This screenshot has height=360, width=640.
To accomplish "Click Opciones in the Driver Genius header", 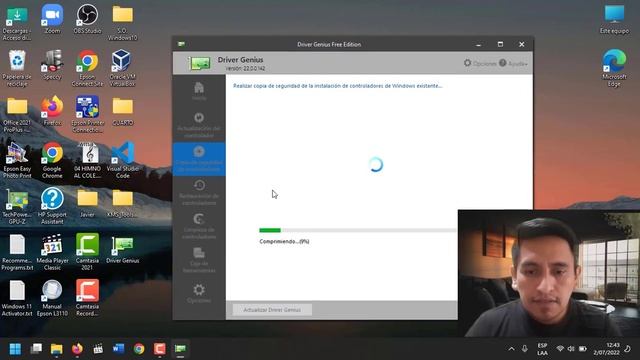I will click(x=480, y=63).
